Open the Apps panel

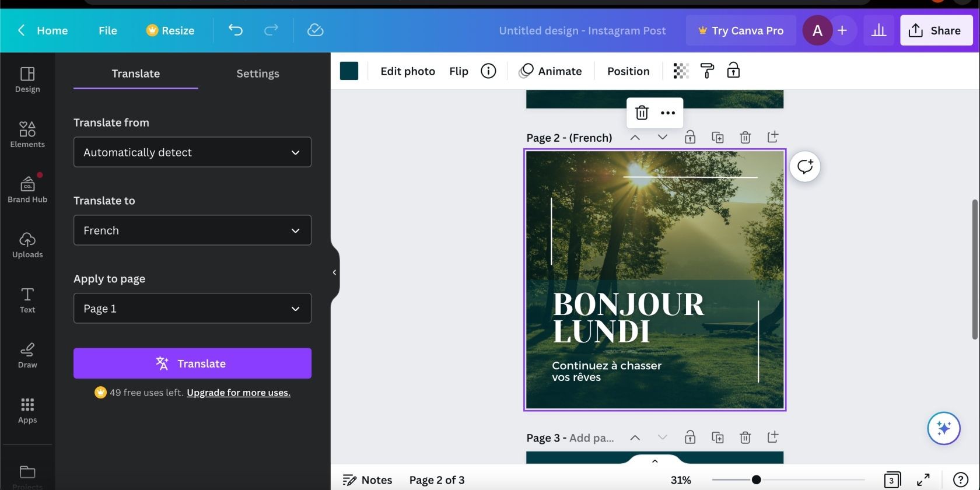point(27,410)
